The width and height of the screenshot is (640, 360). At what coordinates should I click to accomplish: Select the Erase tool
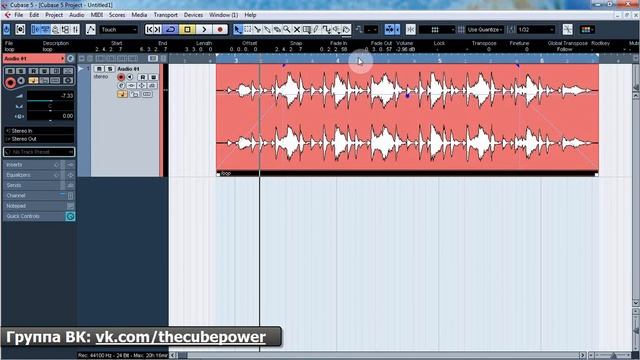pyautogui.click(x=277, y=29)
